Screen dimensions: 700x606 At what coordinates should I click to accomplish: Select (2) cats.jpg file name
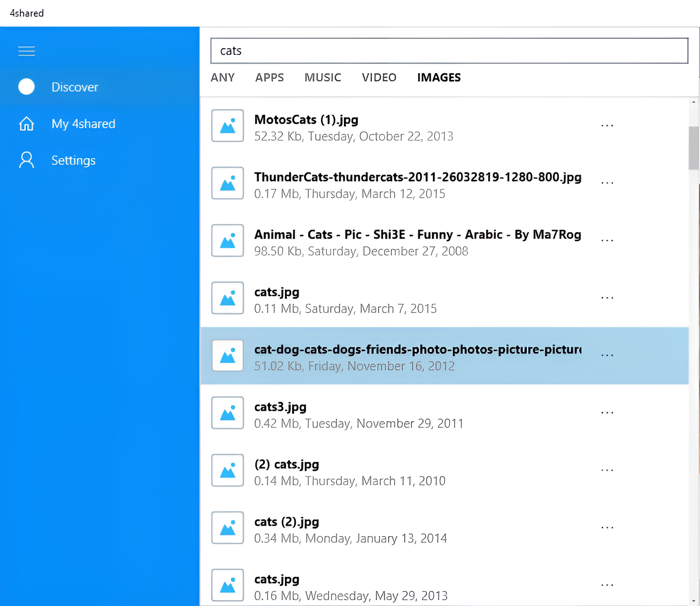click(x=287, y=464)
